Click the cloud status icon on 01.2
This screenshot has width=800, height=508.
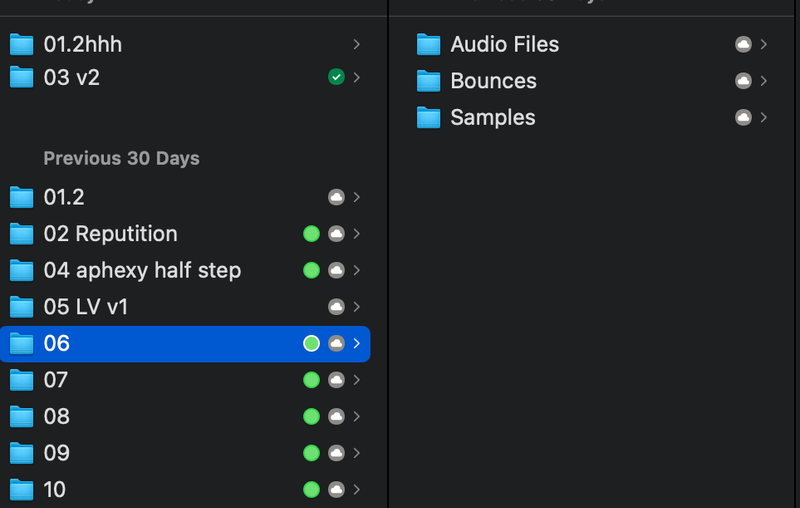point(336,197)
